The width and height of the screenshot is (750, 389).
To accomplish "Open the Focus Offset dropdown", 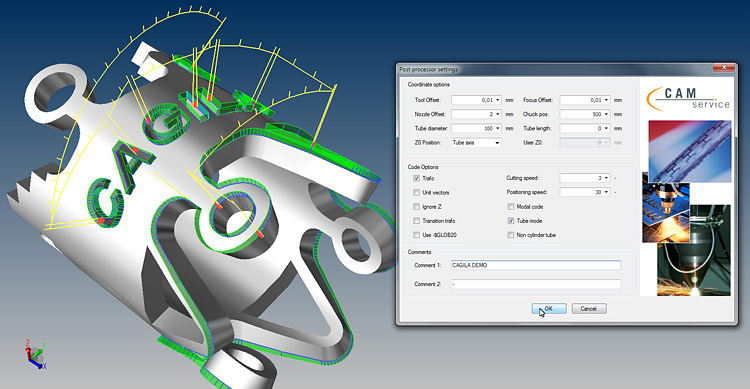I will (607, 100).
